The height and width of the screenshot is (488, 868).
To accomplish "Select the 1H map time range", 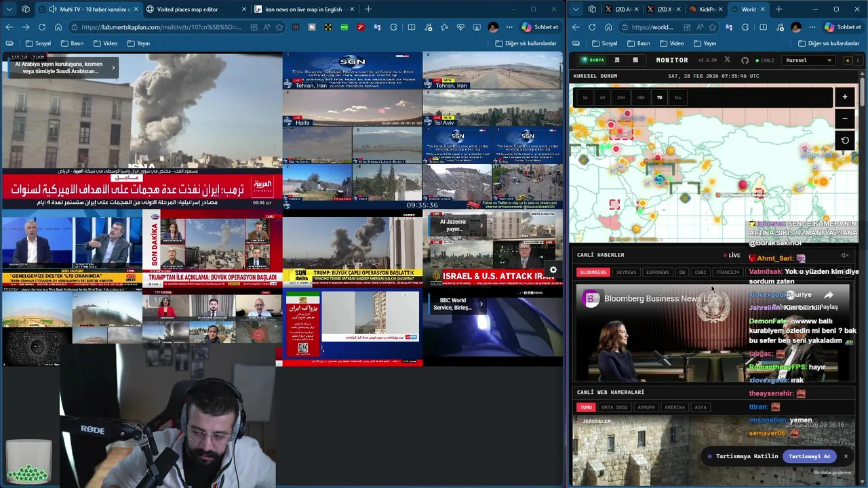I will (585, 98).
